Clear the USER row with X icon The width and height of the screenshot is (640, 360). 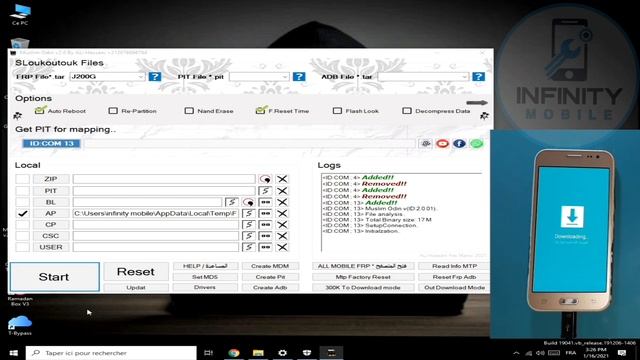click(x=282, y=247)
